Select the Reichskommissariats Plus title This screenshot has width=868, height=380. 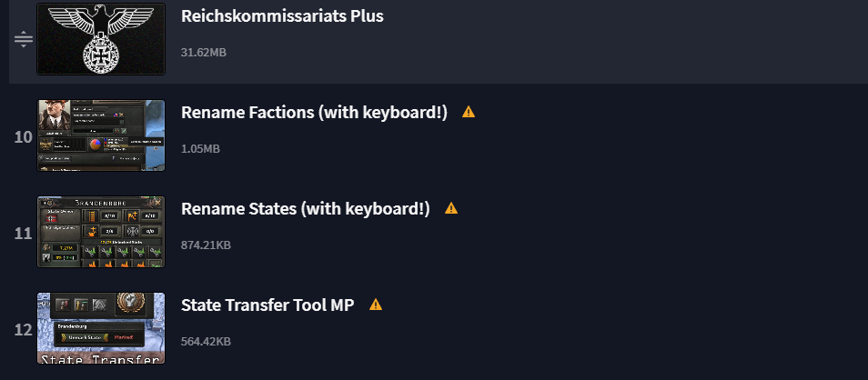282,16
